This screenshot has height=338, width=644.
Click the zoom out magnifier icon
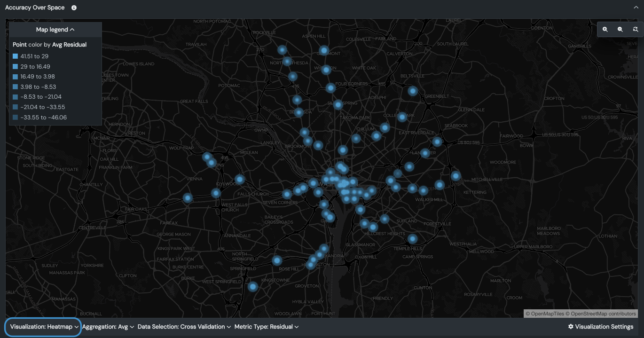coord(620,29)
